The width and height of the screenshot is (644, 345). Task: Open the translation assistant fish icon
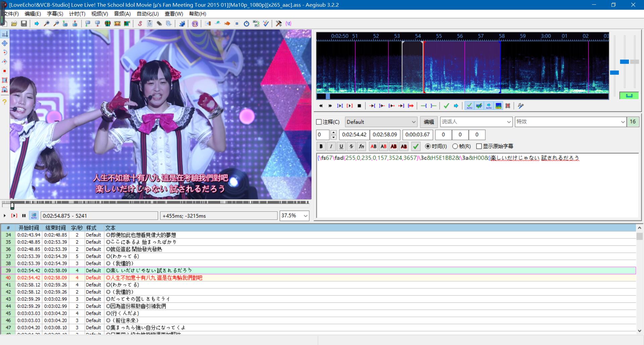point(227,23)
